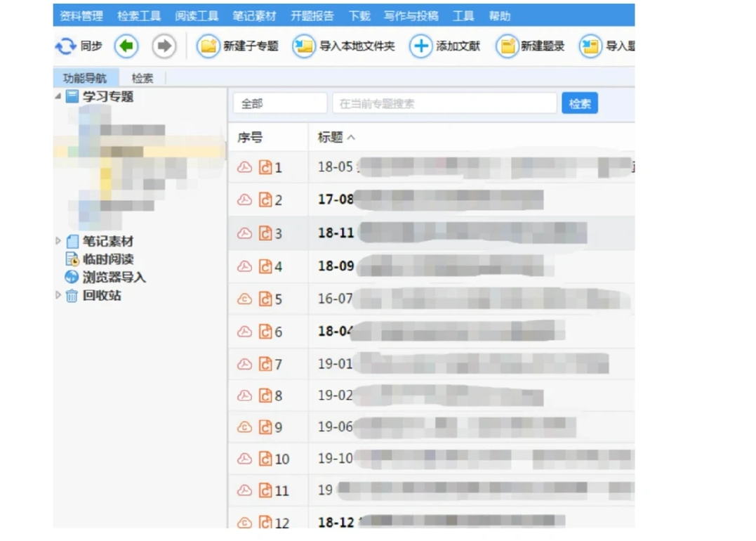
Task: Click the 新建题录 (New Record) icon
Action: coord(508,45)
